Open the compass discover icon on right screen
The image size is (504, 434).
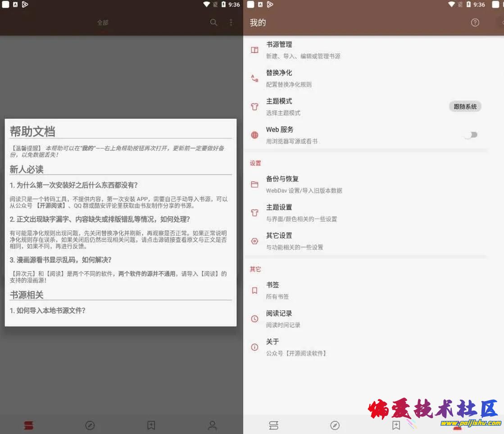pos(335,425)
